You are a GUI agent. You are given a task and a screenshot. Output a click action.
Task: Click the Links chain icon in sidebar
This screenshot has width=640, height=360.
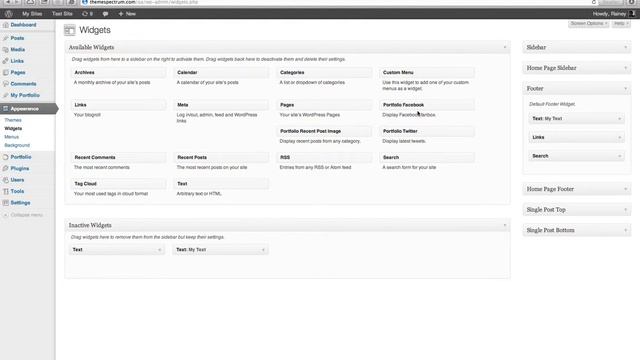[x=6, y=61]
